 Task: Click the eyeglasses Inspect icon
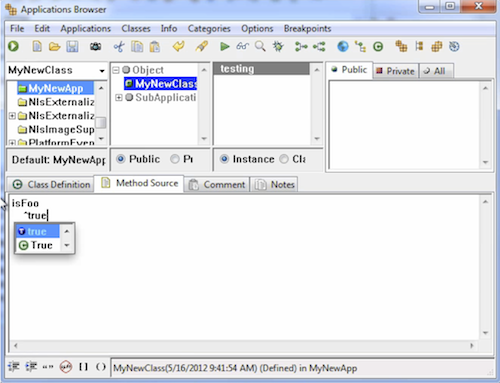pos(242,46)
